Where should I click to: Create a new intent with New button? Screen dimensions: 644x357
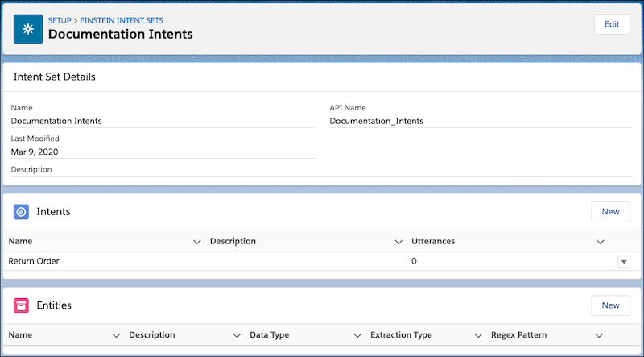point(611,212)
